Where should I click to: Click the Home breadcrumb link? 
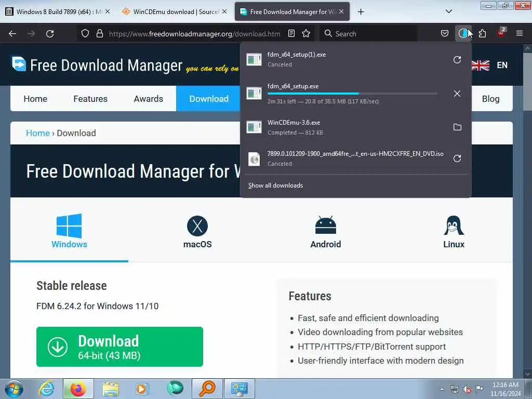tap(37, 133)
